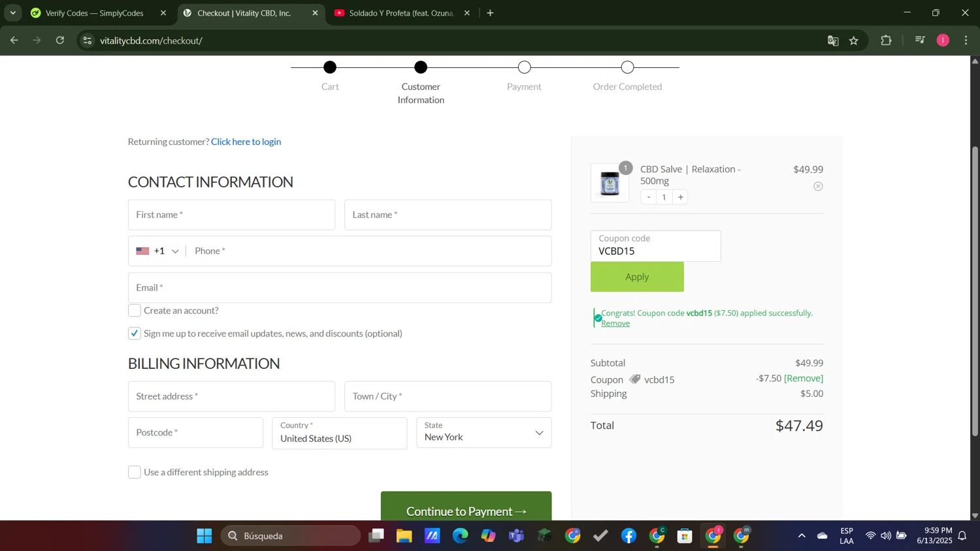Check the Create an account box

point(135,311)
